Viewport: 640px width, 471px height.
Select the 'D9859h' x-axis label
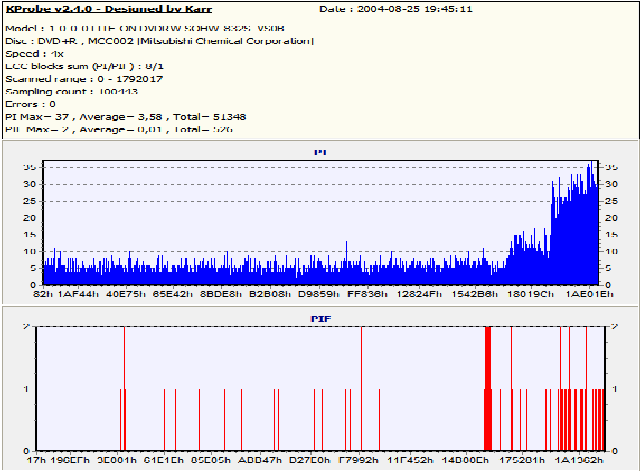click(x=319, y=294)
